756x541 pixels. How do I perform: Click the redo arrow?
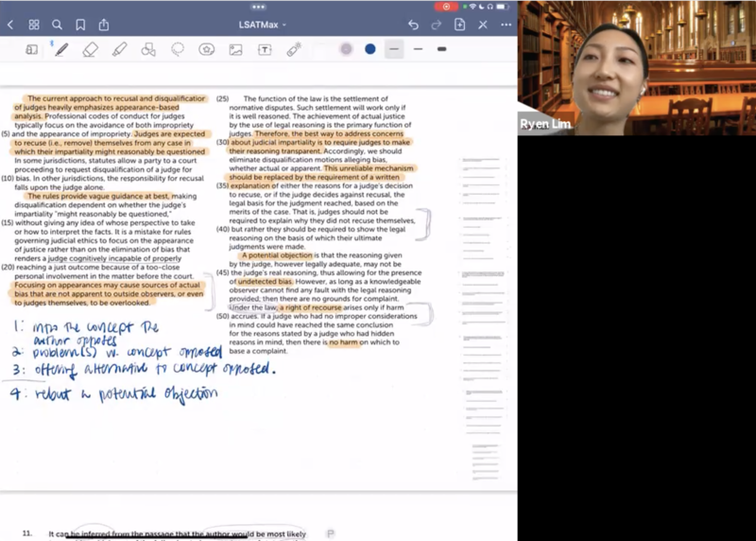[437, 25]
